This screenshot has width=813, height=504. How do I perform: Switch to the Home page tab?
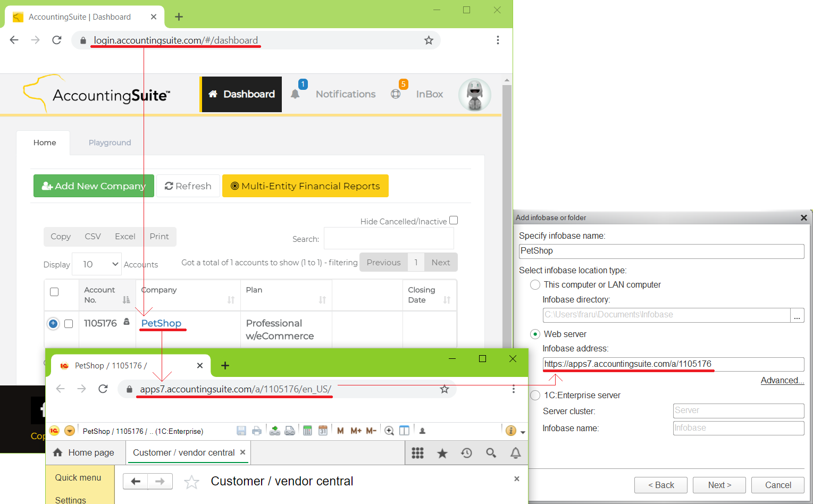84,452
